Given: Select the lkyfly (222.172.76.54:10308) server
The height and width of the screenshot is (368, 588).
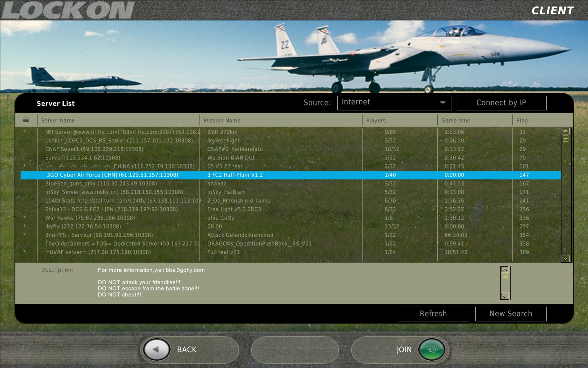Looking at the screenshot, I should (290, 227).
